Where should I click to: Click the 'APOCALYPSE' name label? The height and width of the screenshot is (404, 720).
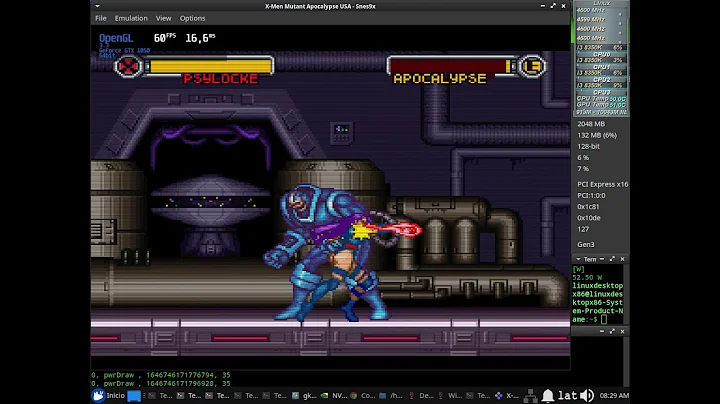[x=440, y=79]
